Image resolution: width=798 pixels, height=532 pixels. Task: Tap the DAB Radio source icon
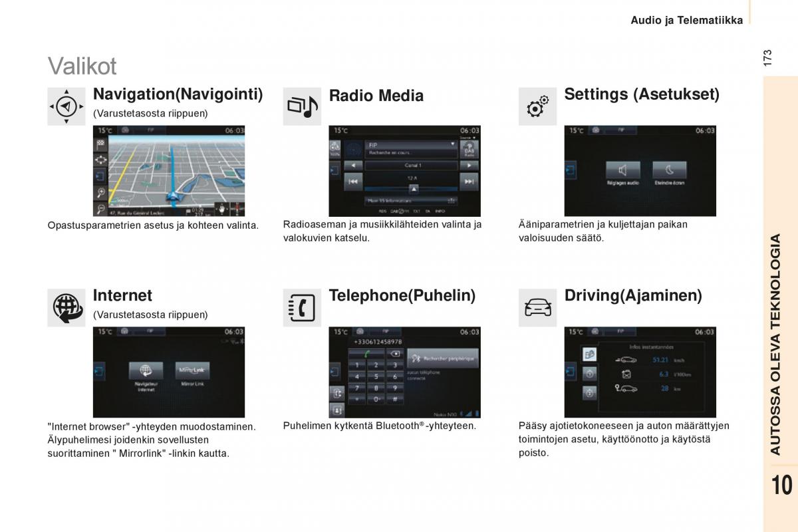pyautogui.click(x=469, y=149)
